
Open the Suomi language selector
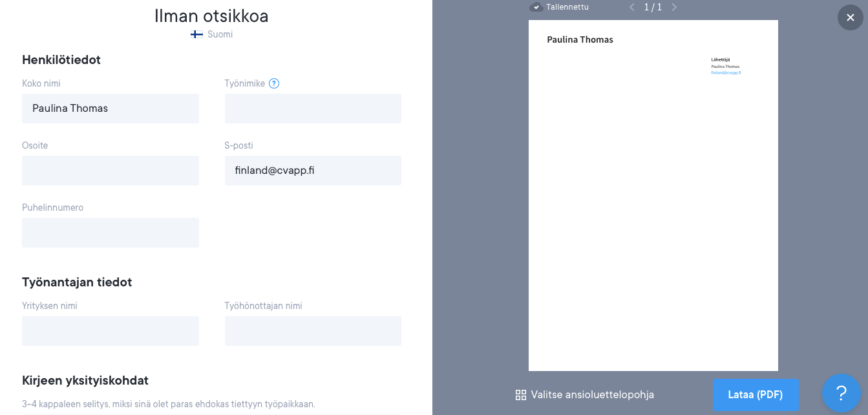point(220,34)
